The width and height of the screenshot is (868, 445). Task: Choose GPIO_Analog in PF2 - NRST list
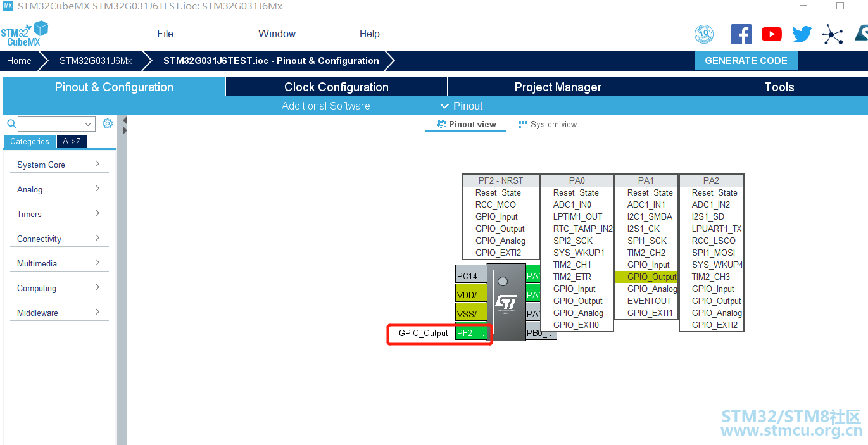click(500, 241)
